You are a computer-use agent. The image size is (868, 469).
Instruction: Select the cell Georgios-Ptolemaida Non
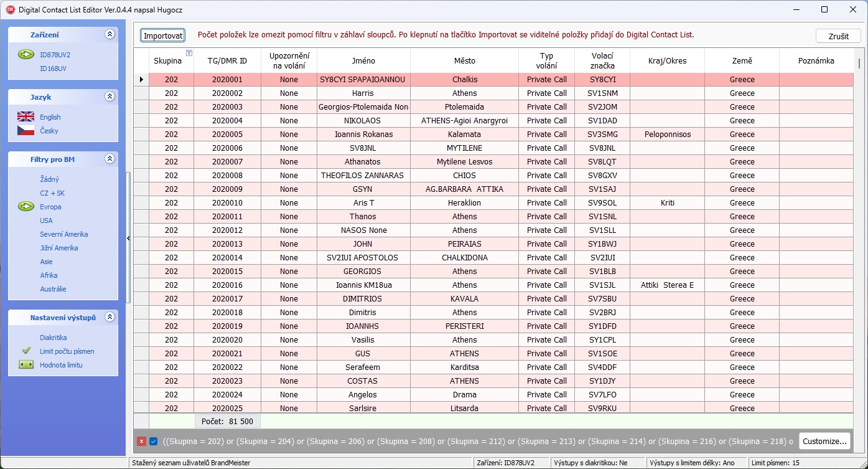[x=362, y=107]
